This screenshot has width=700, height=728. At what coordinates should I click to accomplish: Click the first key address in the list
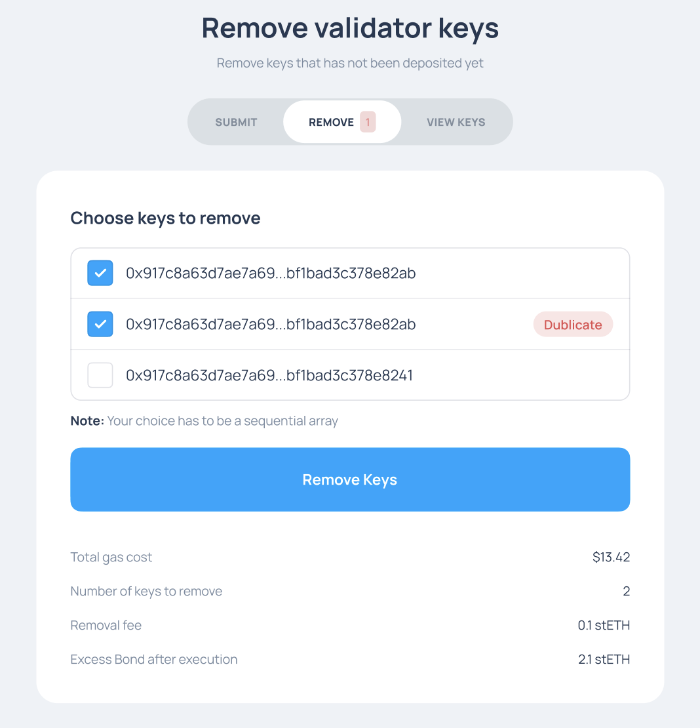271,273
